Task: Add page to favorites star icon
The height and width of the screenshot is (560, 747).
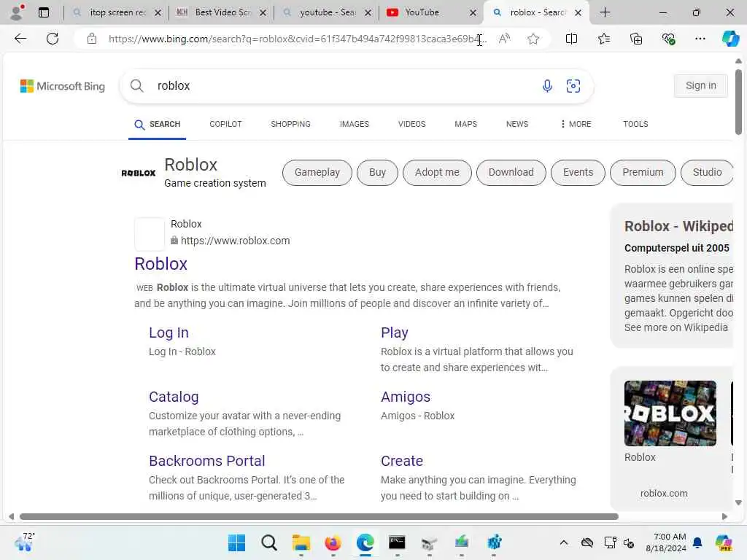Action: 533,39
